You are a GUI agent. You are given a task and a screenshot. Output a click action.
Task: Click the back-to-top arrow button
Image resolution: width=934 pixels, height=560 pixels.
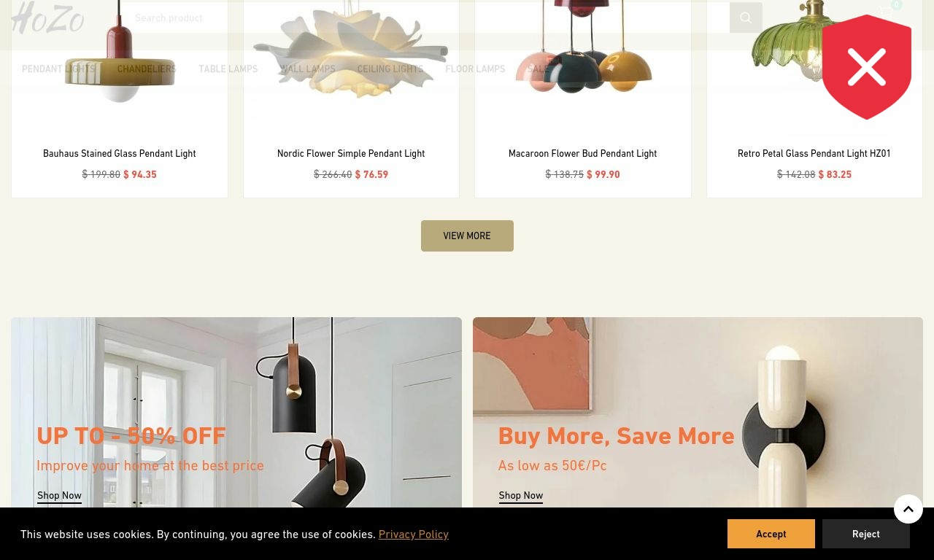click(908, 509)
